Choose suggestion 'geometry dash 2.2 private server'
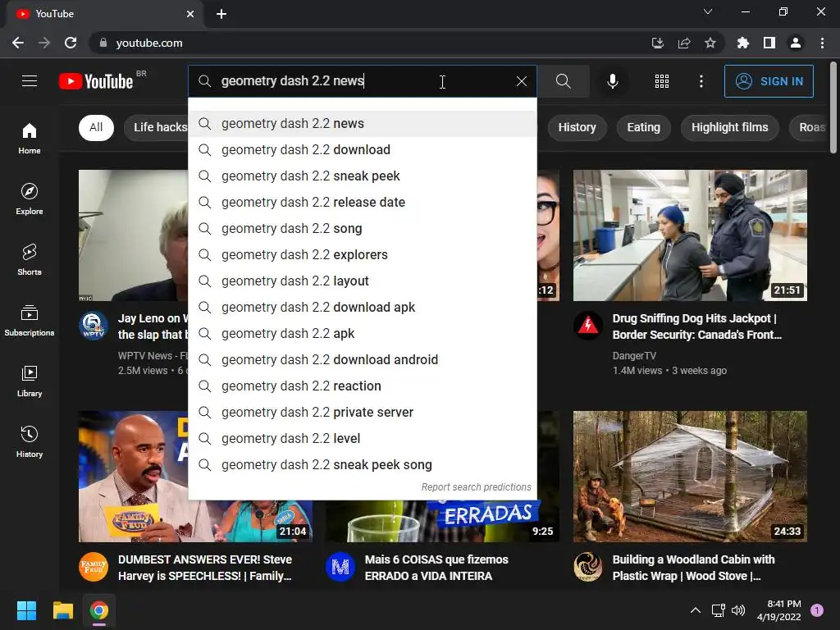This screenshot has height=630, width=840. point(363,413)
